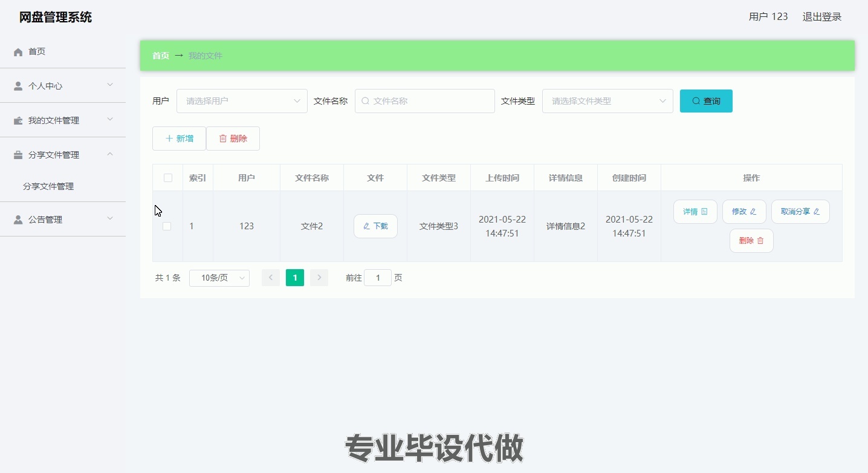Go to next page arrow
This screenshot has width=868, height=473.
[319, 278]
